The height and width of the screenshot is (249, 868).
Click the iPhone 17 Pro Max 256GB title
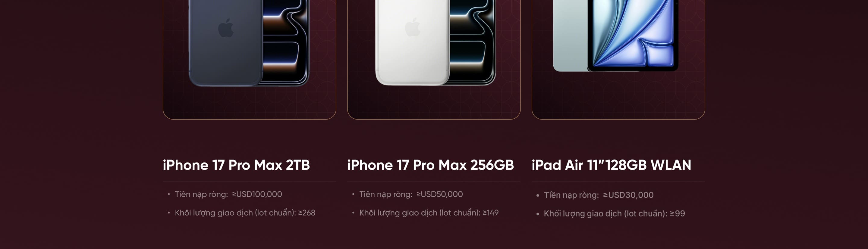click(x=430, y=165)
